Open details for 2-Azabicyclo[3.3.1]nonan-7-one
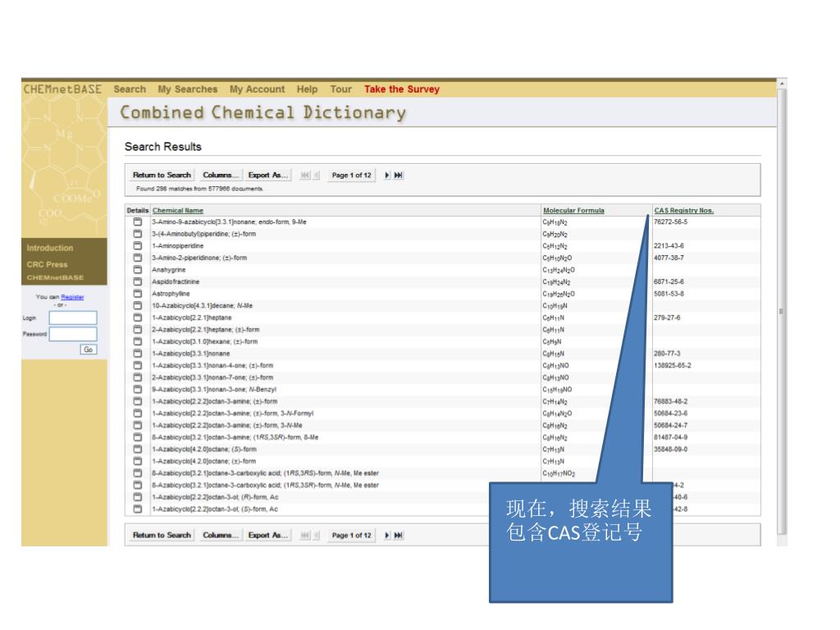This screenshot has width=840, height=630. click(x=138, y=377)
